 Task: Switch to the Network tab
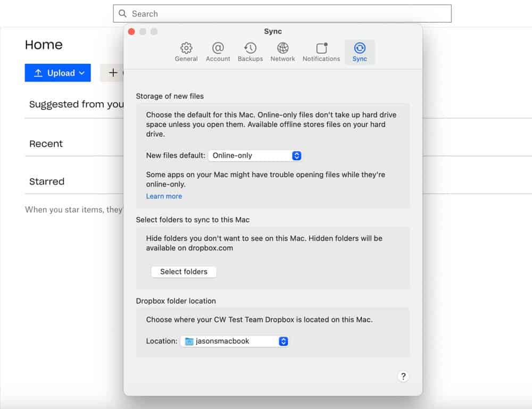(282, 52)
